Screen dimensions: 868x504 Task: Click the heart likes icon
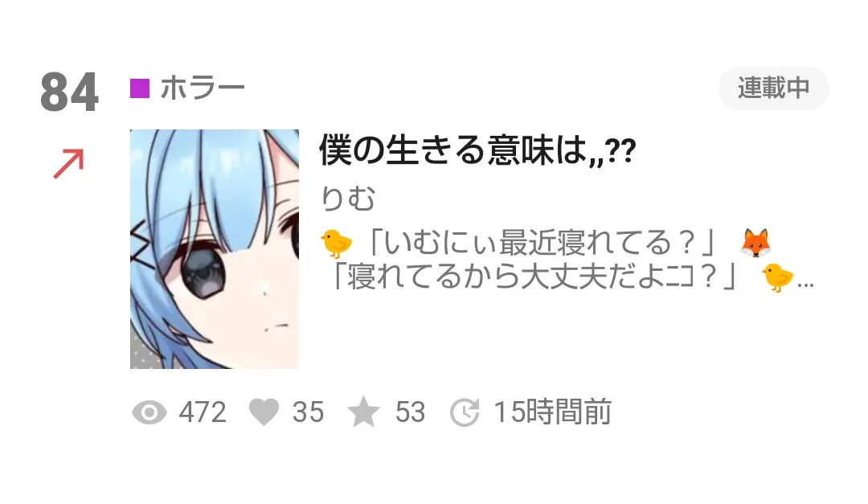tap(264, 412)
